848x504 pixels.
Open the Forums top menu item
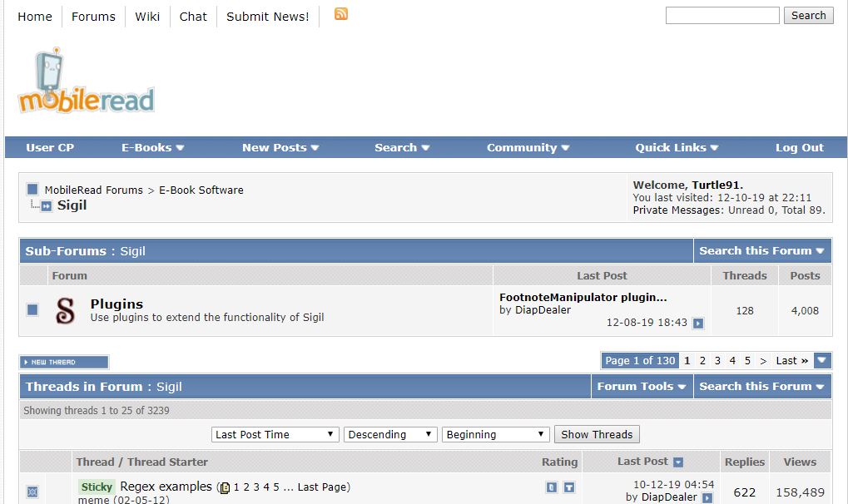click(93, 17)
